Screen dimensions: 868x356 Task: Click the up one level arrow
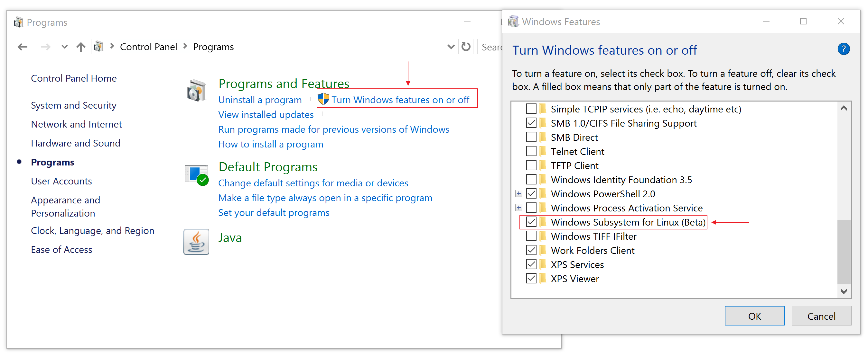click(81, 47)
